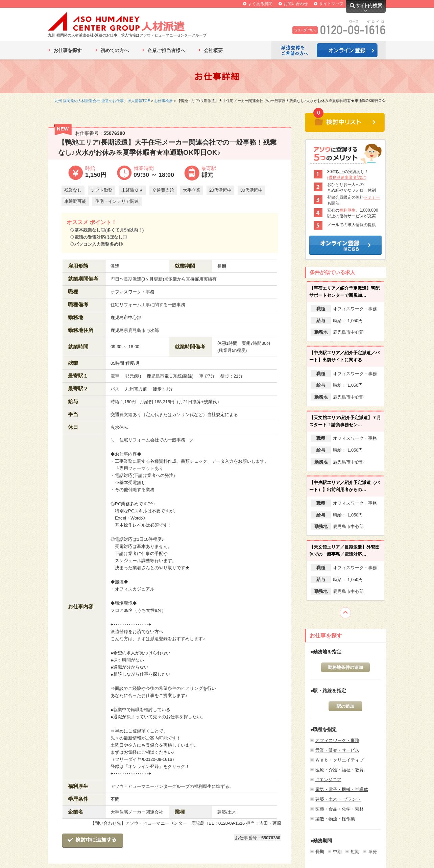Click the ASO Humaney Center Group logo

coord(116,22)
